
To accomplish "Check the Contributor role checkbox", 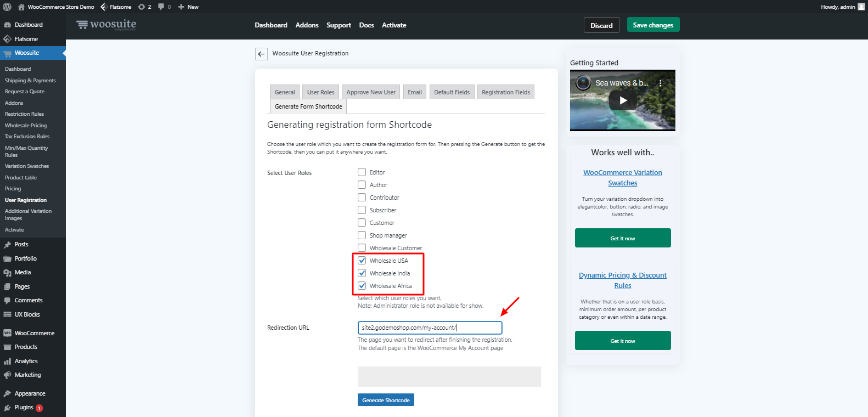I will [362, 197].
